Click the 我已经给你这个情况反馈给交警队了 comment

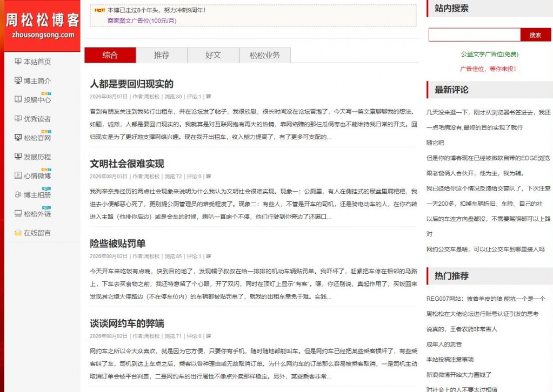click(489, 188)
